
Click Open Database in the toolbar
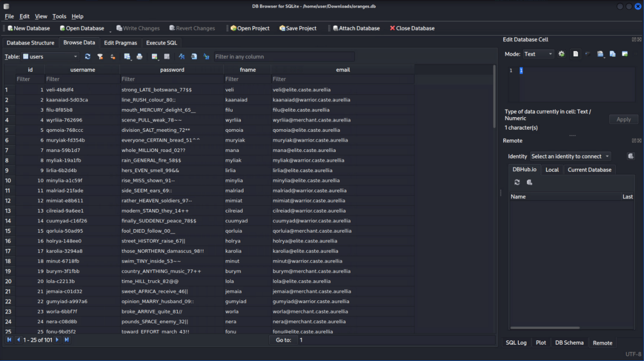[82, 28]
